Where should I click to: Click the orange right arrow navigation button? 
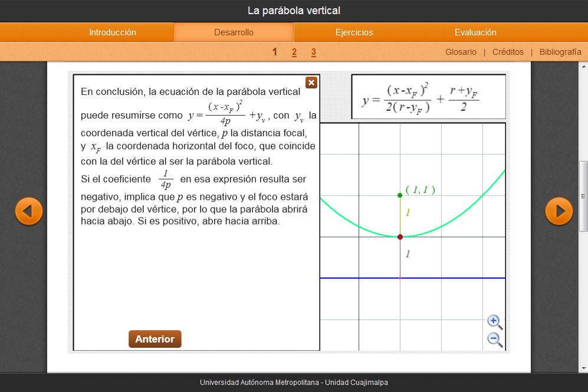pos(559,211)
